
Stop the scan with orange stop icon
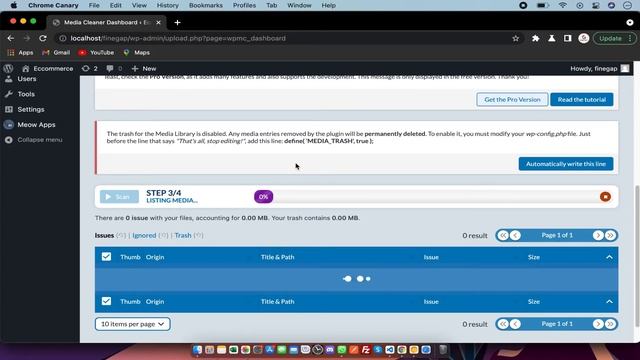605,197
